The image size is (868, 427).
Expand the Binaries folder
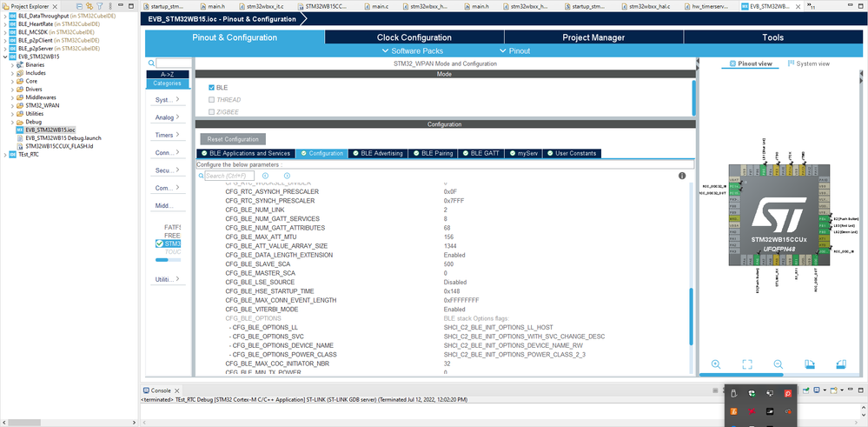pos(13,65)
